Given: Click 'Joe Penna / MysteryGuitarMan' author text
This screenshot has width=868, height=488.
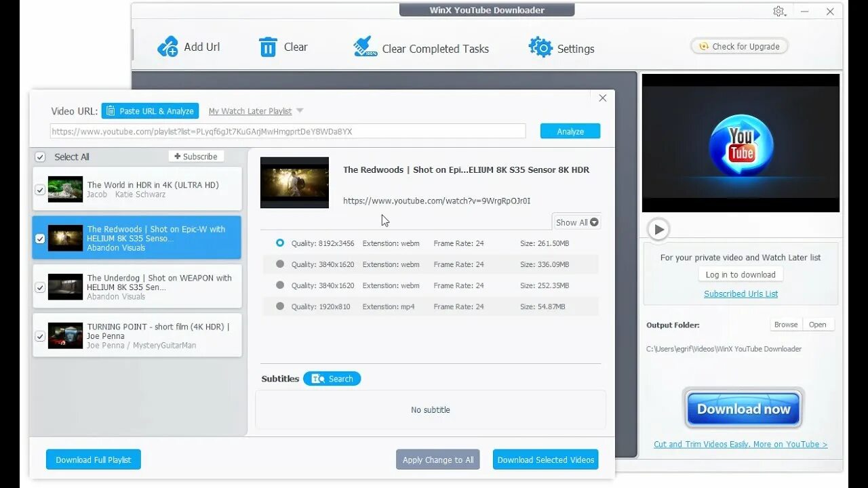Looking at the screenshot, I should (141, 346).
